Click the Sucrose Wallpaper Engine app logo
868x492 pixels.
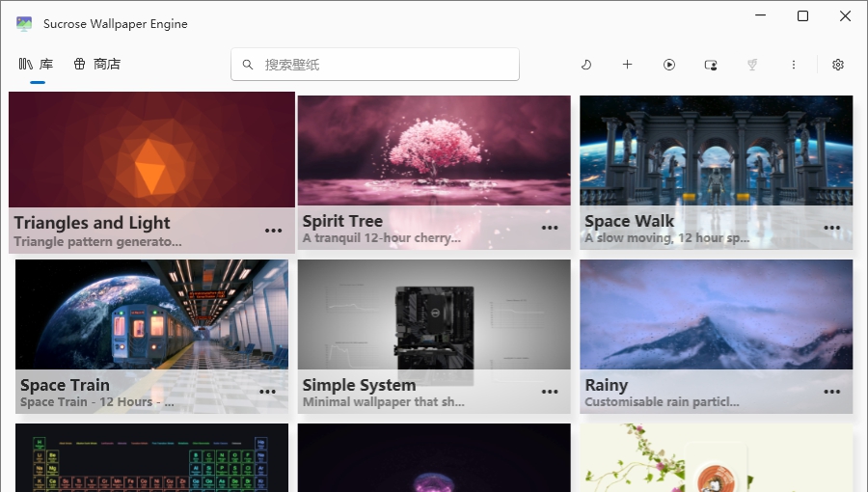tap(24, 24)
